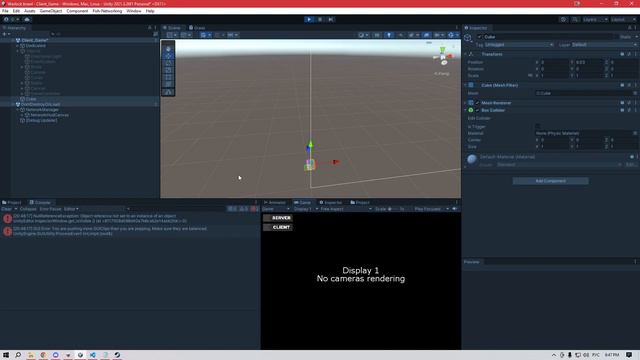The height and width of the screenshot is (360, 640).
Task: Select the Scale tool in Scene overlay
Action: coord(168,70)
